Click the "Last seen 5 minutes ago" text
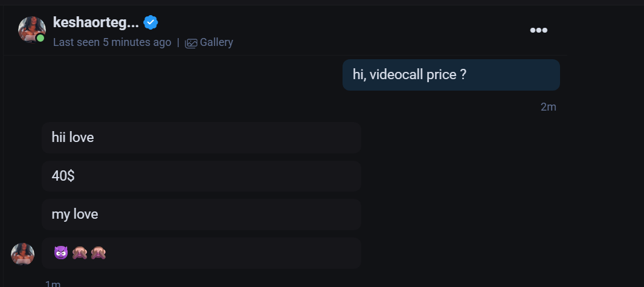The width and height of the screenshot is (644, 287). click(x=112, y=42)
